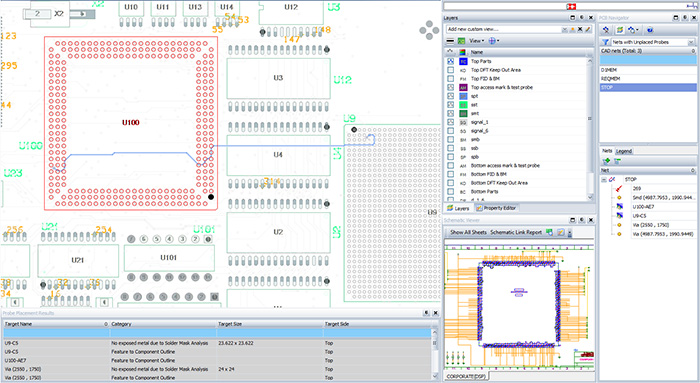Enable the Bottom Parts layer checkbox
This screenshot has height=383, width=700.
coord(450,192)
